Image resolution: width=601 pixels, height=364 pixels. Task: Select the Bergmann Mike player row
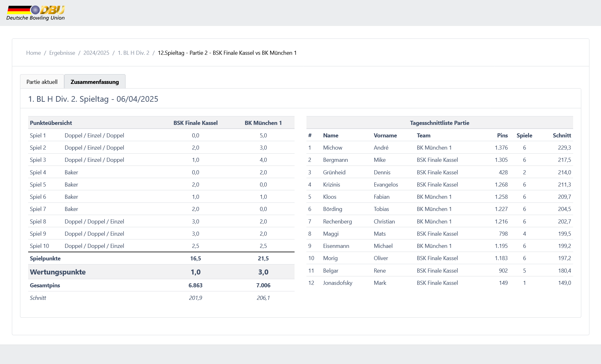click(439, 160)
